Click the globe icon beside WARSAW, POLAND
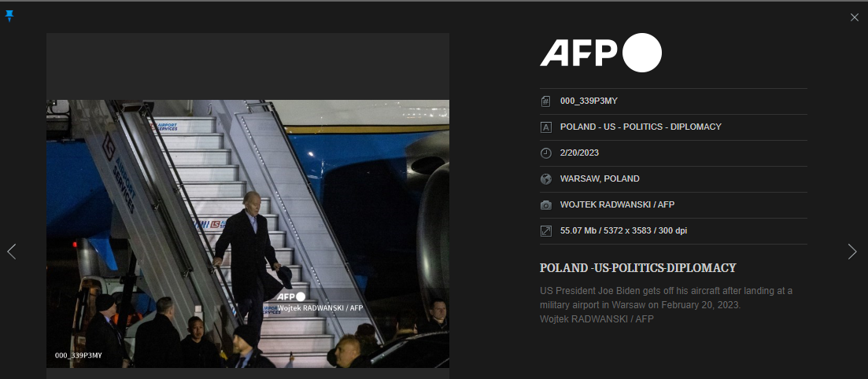The height and width of the screenshot is (379, 868). (546, 178)
